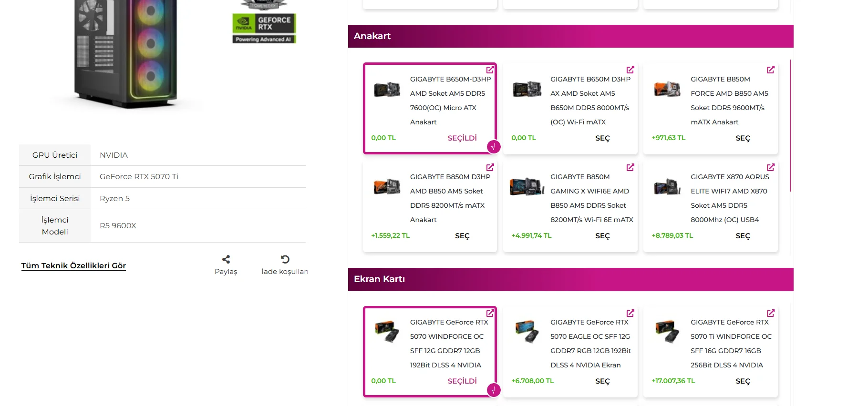
Task: Select the B650M D3HP AX motherboard with SEÇ
Action: tap(602, 138)
